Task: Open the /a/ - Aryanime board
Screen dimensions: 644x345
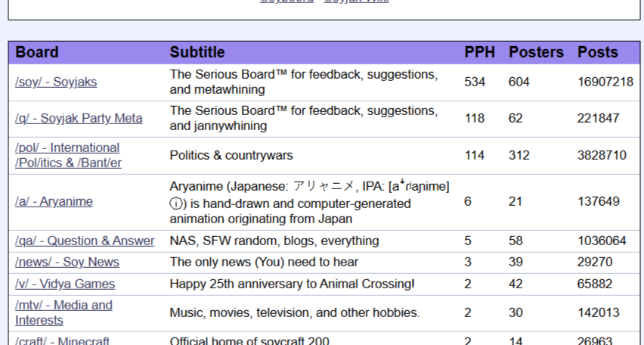Action: (54, 201)
